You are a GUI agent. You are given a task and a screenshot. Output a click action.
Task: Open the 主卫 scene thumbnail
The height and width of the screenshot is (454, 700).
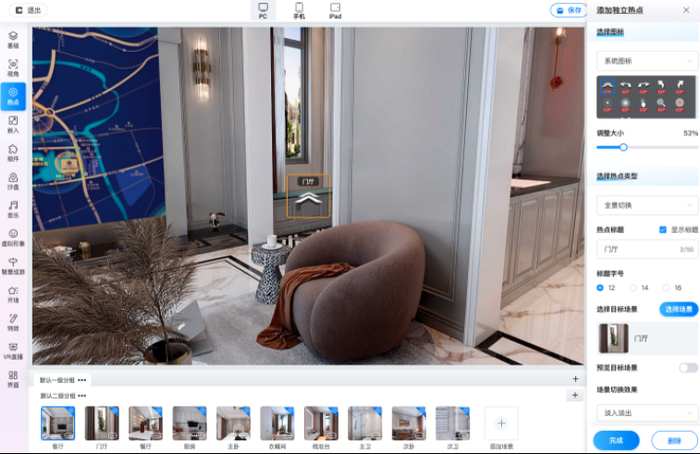click(365, 423)
